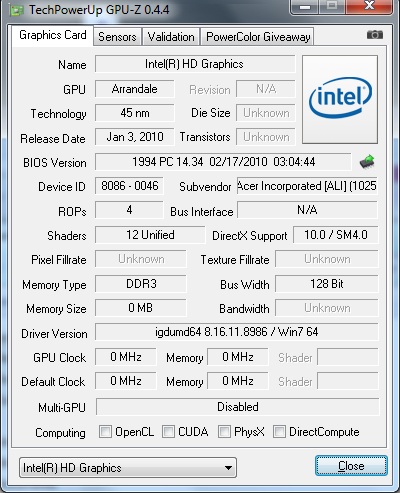400x493 pixels.
Task: Check the PhysX checkbox
Action: (224, 432)
